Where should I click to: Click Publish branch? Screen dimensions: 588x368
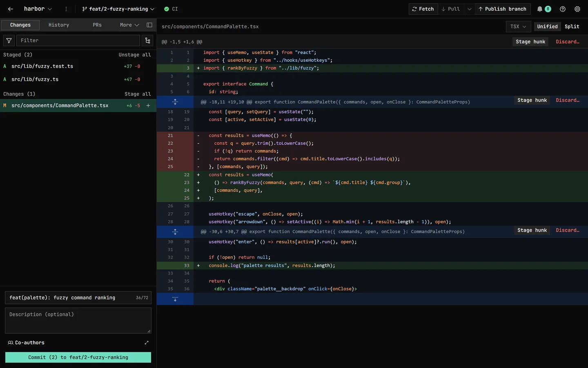click(503, 9)
